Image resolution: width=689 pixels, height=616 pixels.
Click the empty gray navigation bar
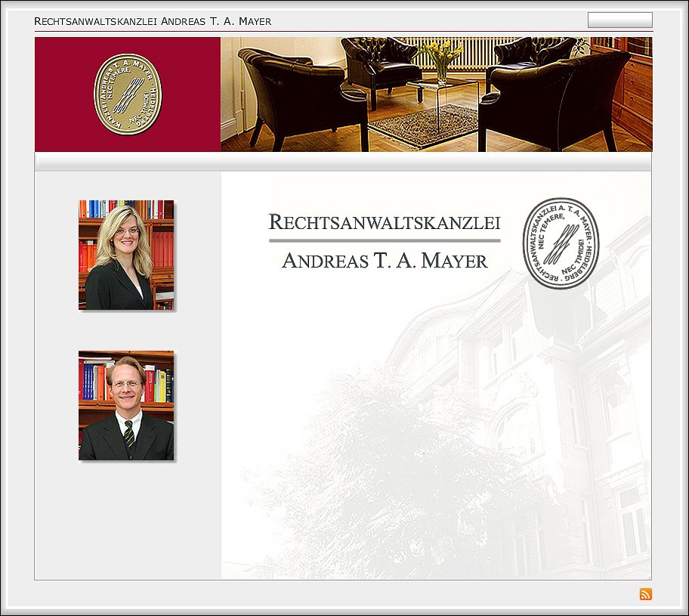342,162
